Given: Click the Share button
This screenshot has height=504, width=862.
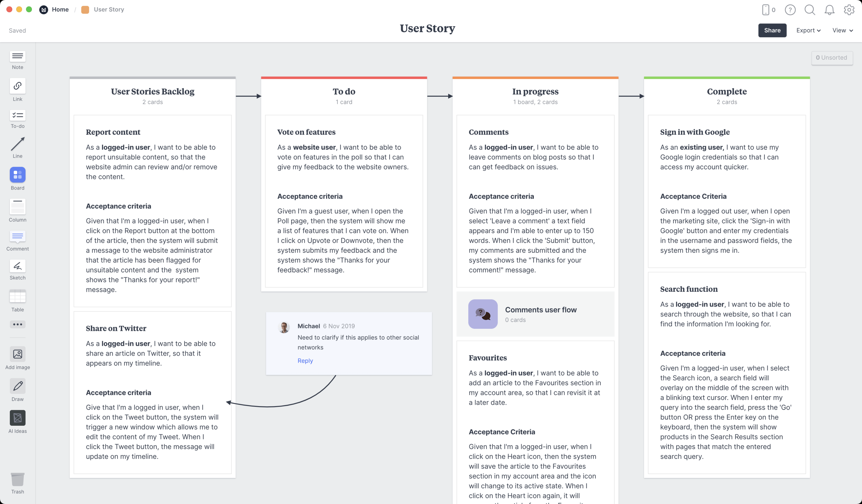Looking at the screenshot, I should point(772,30).
